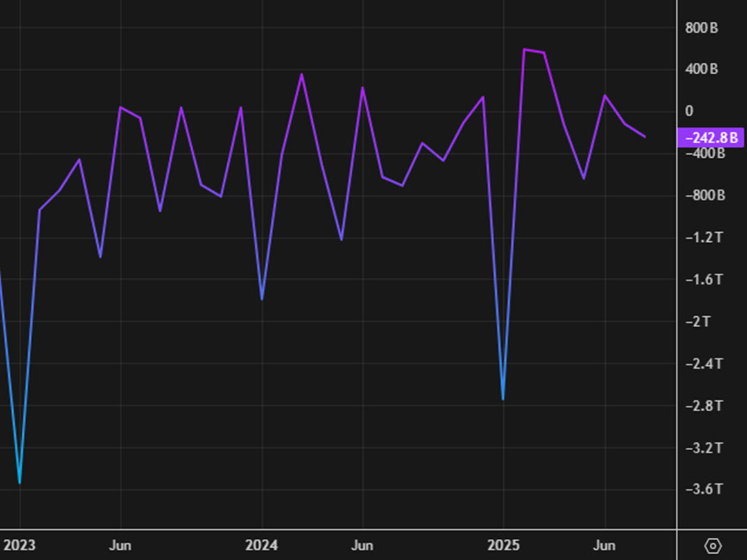Click the −3.2 T price axis label
Image resolution: width=747 pixels, height=560 pixels.
tap(704, 448)
